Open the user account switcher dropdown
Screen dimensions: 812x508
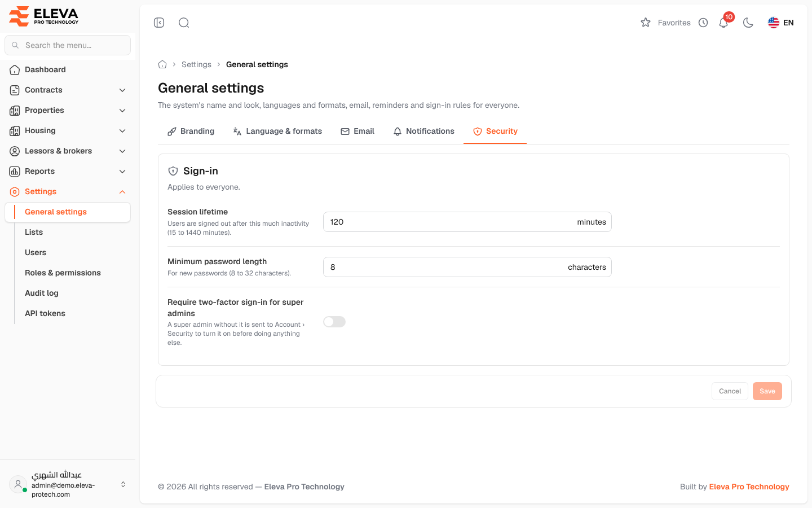[123, 484]
